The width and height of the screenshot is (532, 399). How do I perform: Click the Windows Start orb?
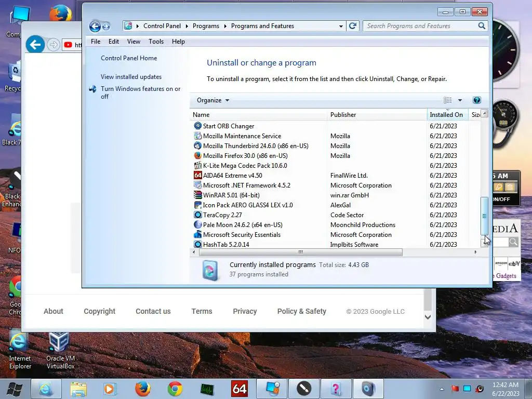15,390
